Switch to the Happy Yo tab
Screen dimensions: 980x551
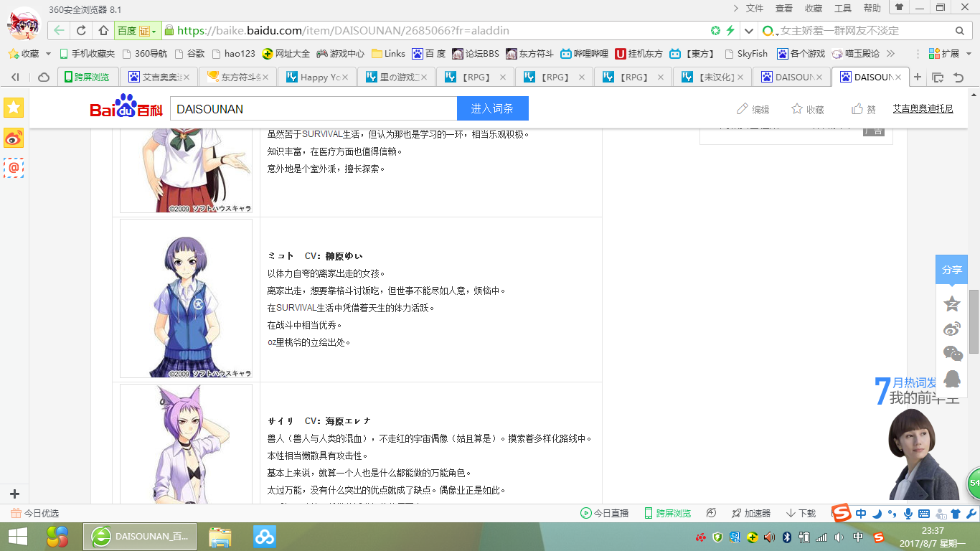click(x=316, y=77)
